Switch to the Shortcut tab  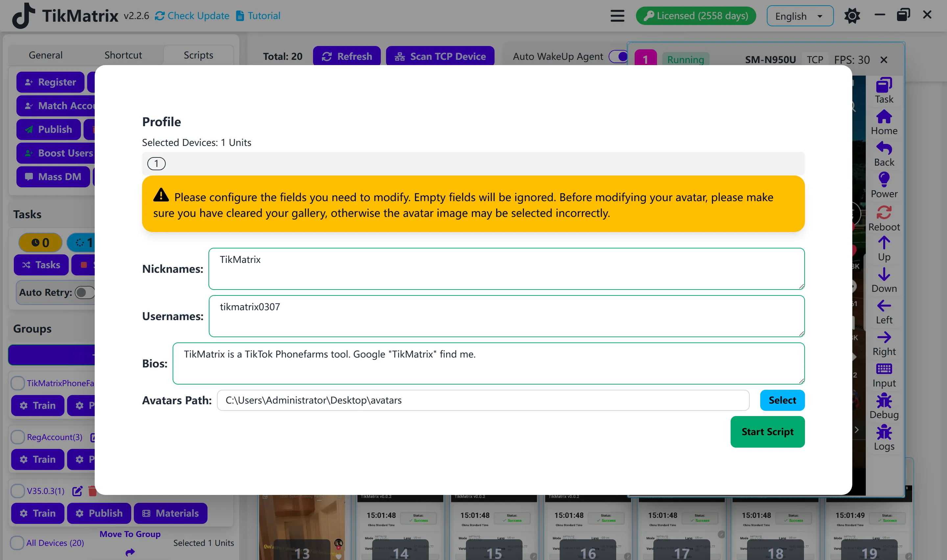click(123, 56)
